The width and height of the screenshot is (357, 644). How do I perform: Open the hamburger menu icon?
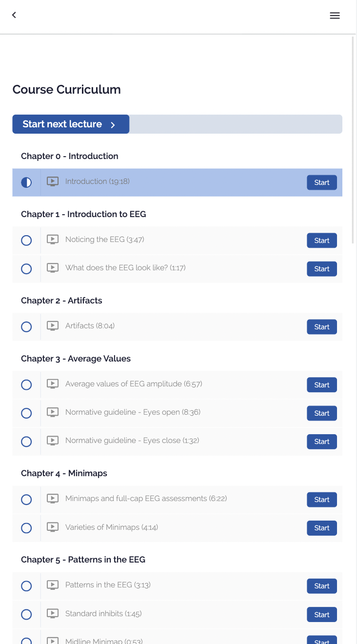(335, 16)
